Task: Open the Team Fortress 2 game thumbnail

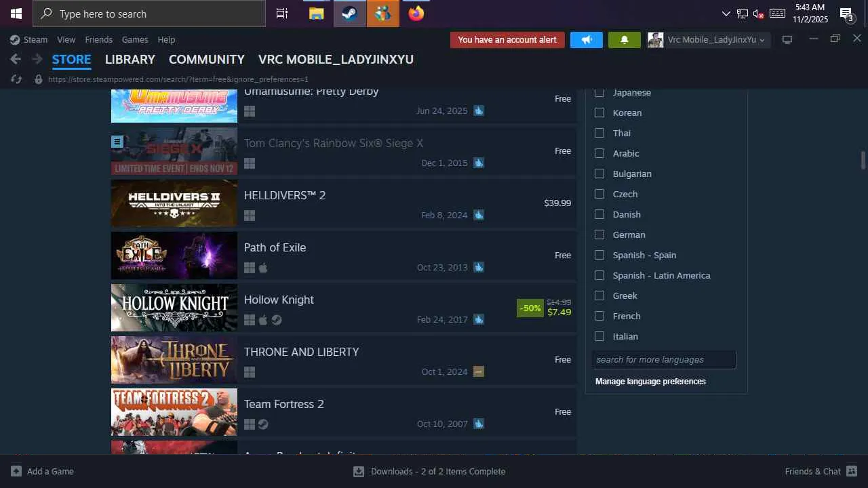Action: click(x=174, y=412)
